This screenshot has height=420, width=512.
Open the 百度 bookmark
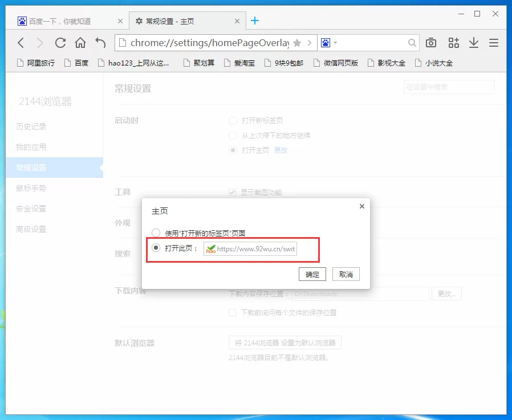pos(76,63)
